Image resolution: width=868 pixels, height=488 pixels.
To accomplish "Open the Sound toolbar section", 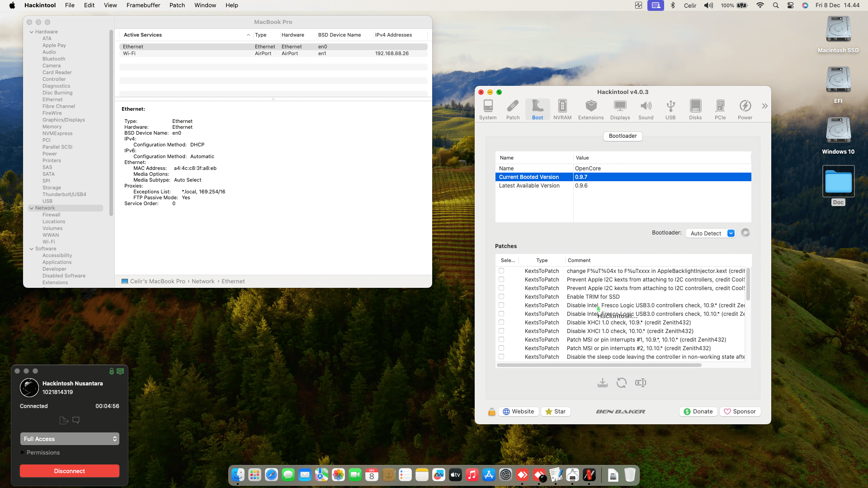I will coord(646,109).
